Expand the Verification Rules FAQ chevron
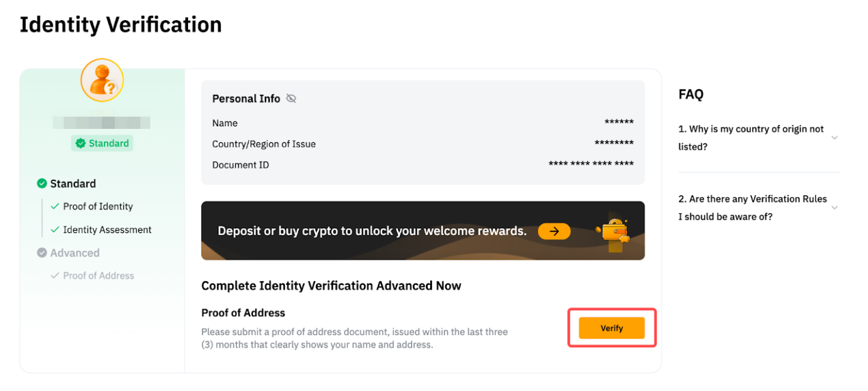This screenshot has height=391, width=868. (835, 207)
